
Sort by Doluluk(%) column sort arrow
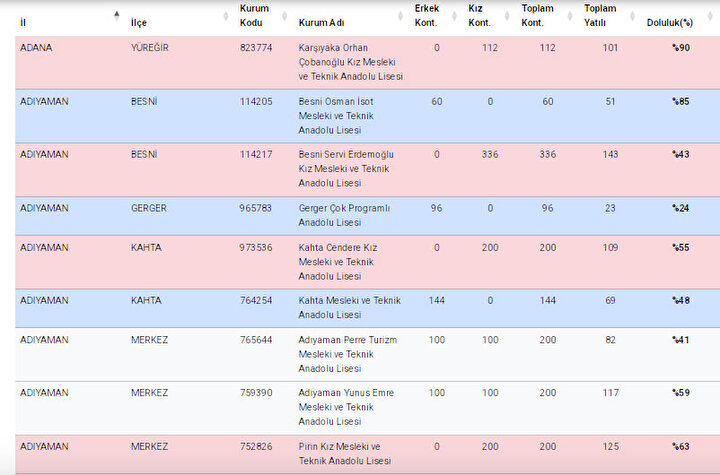tap(711, 16)
